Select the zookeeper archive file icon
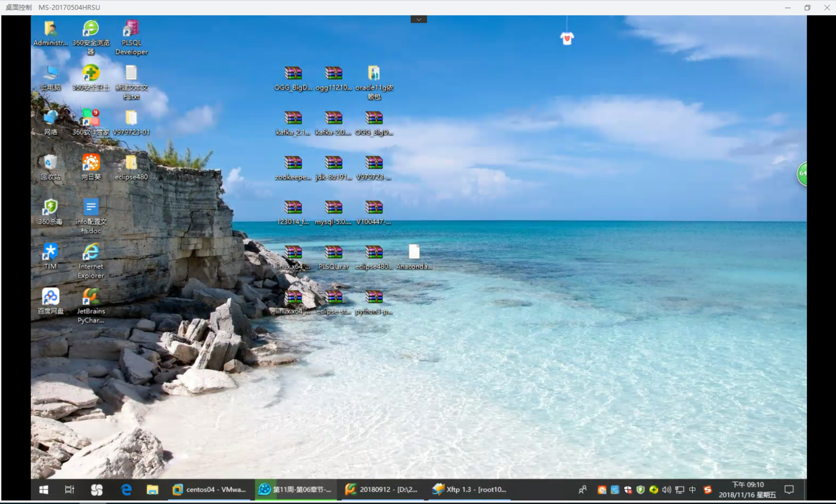Screen dimensions: 836x504 point(293,163)
